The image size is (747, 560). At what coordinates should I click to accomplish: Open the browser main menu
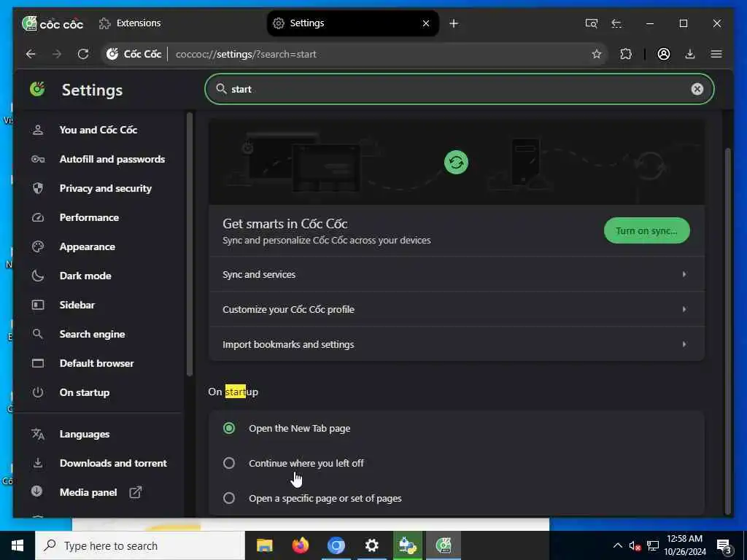(716, 54)
